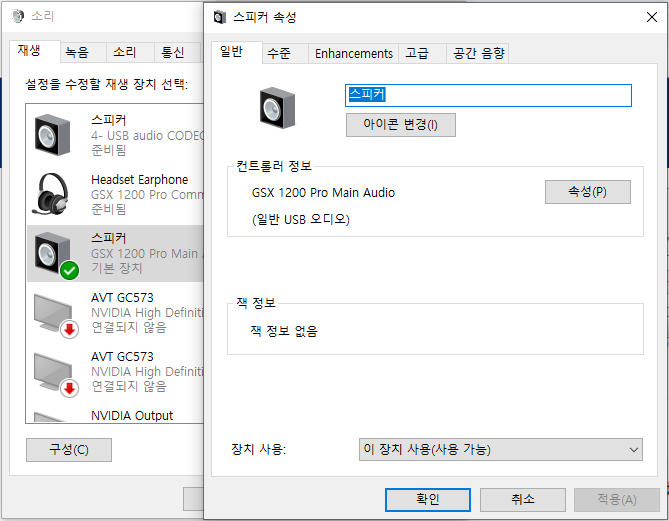Select the 일반 tab in speaker properties

(236, 52)
